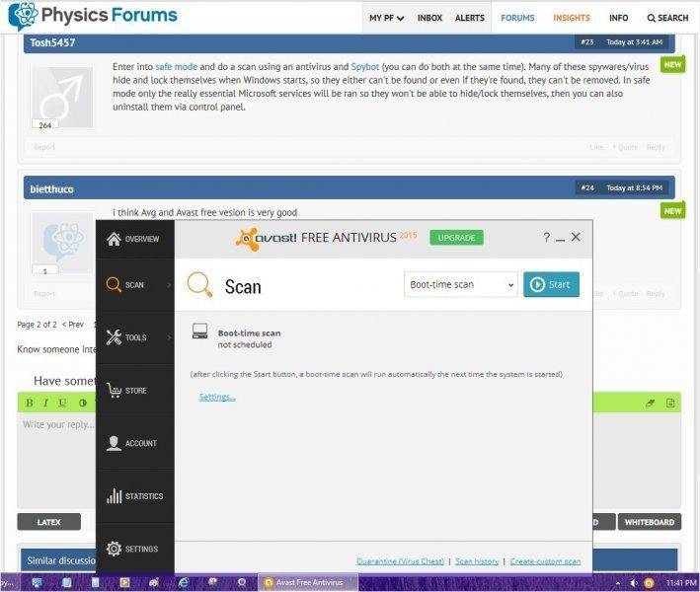
Task: Click the draft/source icon at editor right end
Action: click(670, 403)
